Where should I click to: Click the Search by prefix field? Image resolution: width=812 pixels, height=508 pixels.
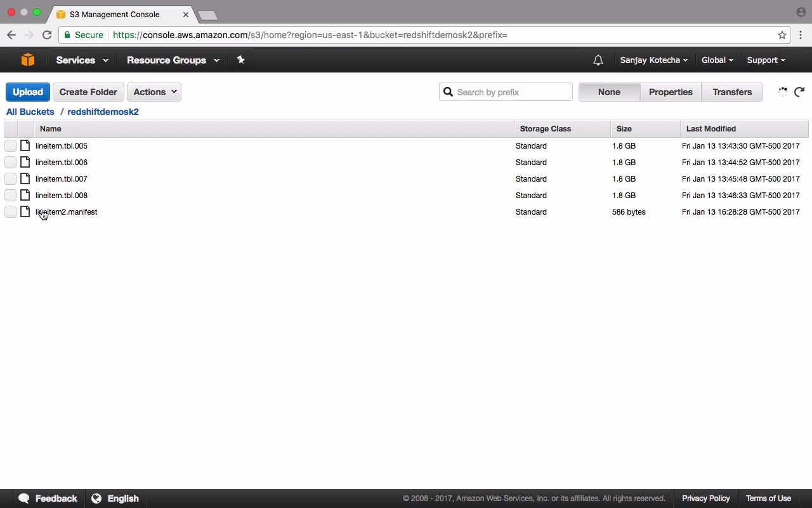tap(506, 92)
